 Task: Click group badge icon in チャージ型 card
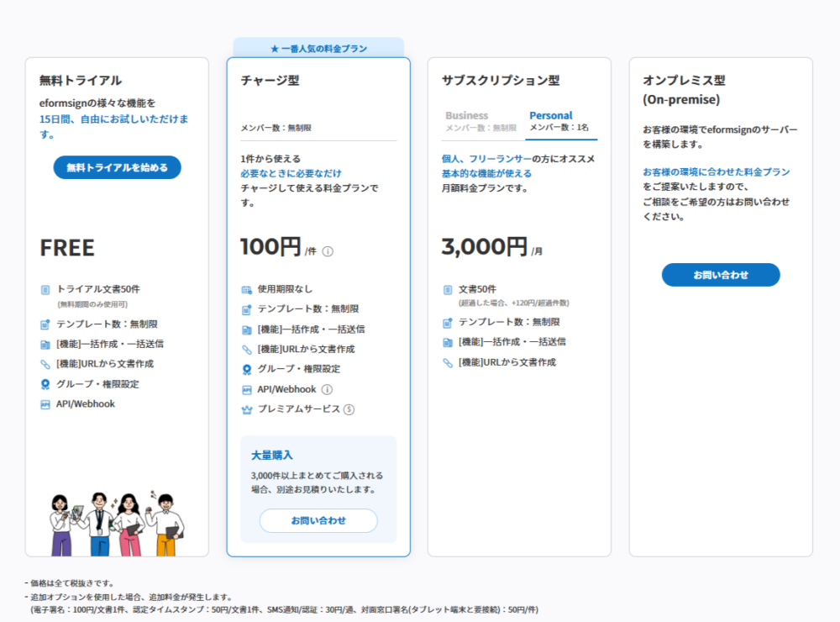pos(246,370)
